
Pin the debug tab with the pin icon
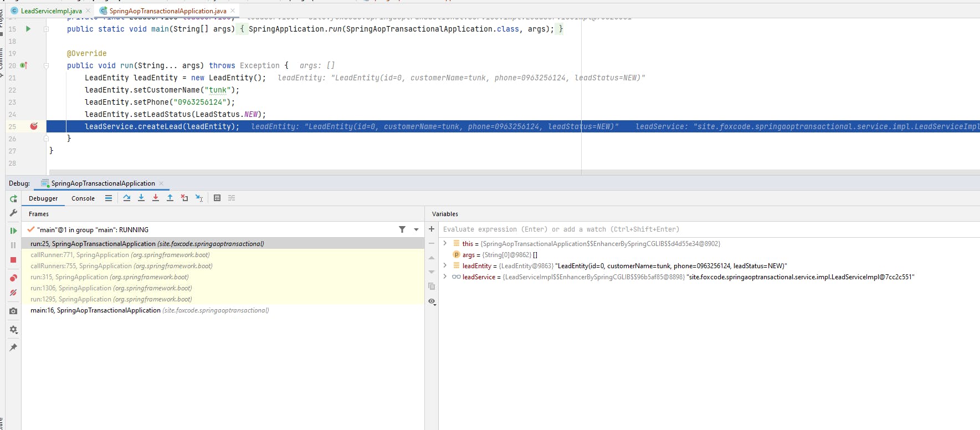[13, 347]
